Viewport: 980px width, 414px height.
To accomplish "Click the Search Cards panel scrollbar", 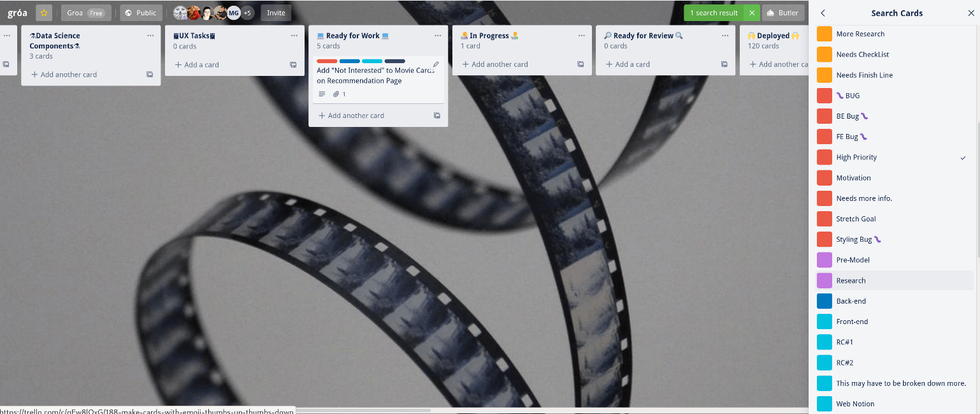I will click(x=977, y=191).
